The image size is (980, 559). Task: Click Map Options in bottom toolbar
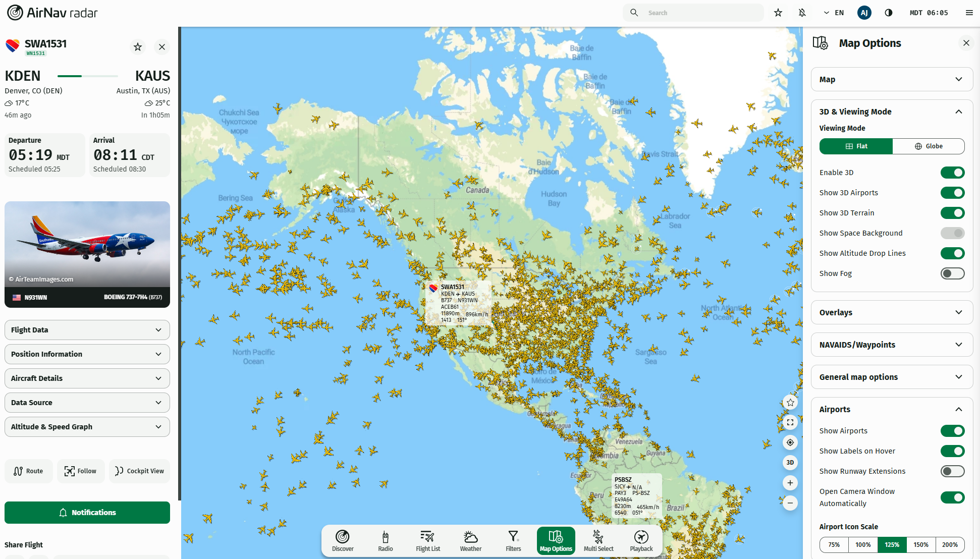click(556, 541)
